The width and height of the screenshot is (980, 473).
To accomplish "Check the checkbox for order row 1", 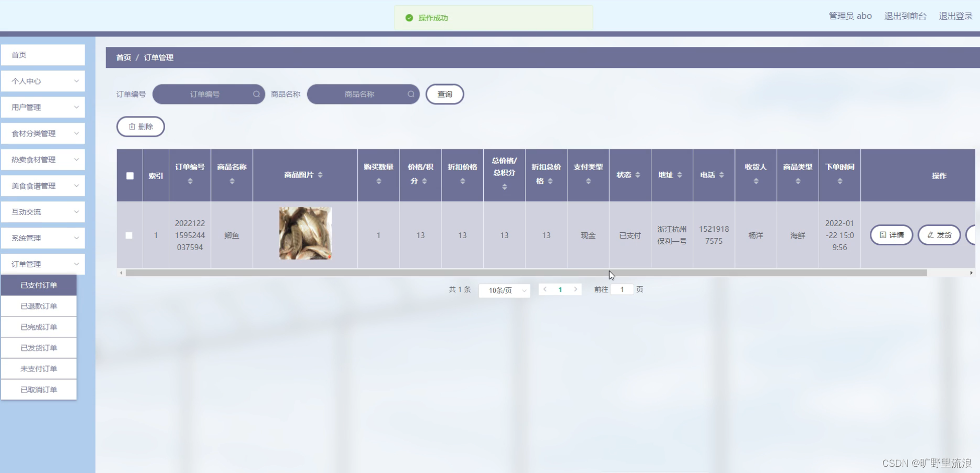I will [x=129, y=235].
